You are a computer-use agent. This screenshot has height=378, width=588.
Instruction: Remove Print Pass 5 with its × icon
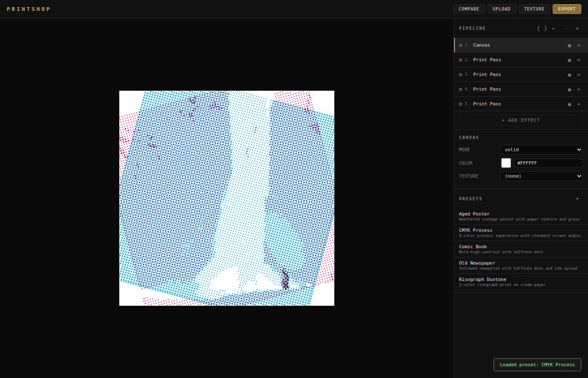pos(579,104)
